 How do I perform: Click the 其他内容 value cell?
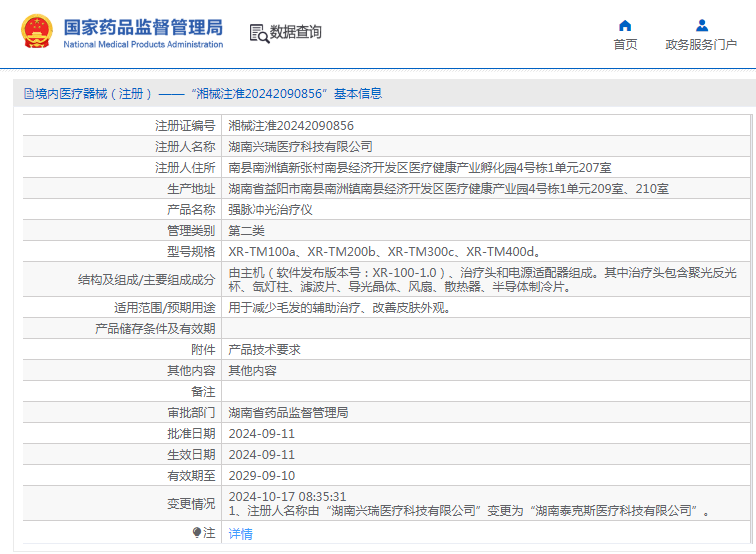point(252,370)
